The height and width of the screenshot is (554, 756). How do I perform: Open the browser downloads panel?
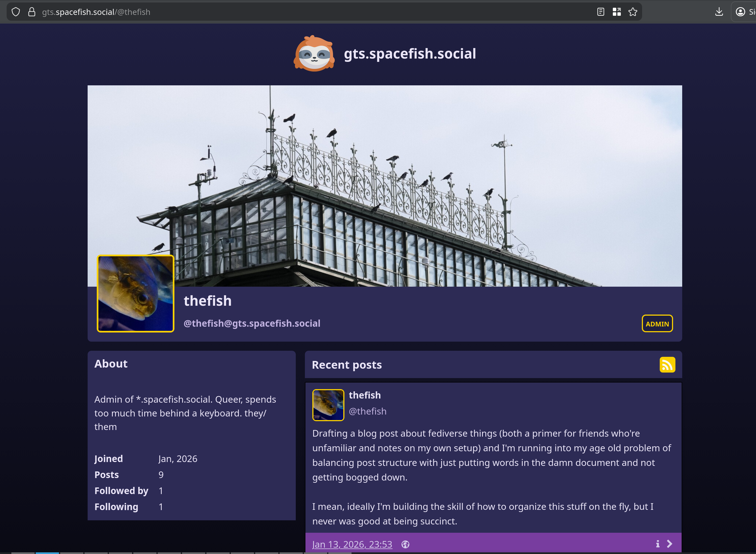tap(719, 11)
